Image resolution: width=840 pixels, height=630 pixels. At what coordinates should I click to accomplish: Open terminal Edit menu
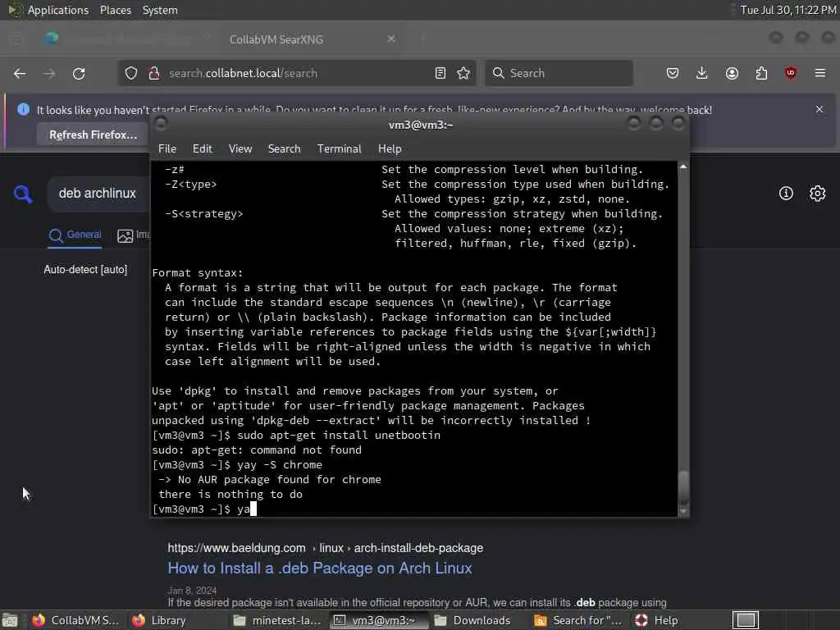tap(202, 149)
